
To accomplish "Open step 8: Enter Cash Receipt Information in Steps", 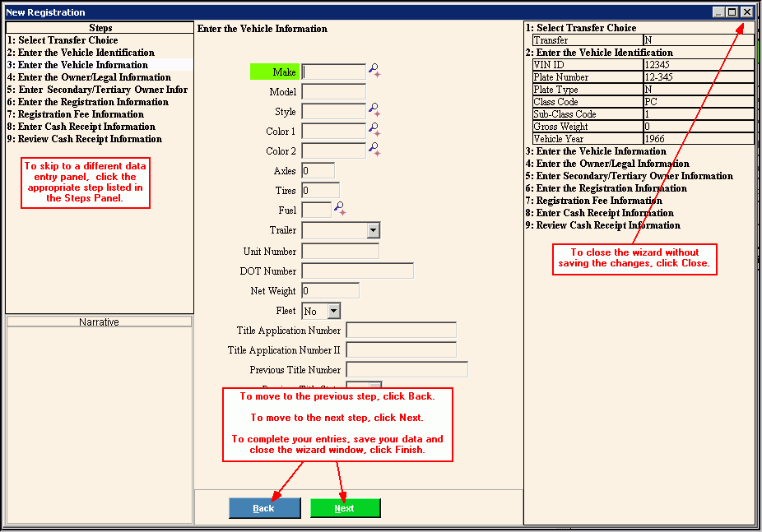I will tap(99, 127).
